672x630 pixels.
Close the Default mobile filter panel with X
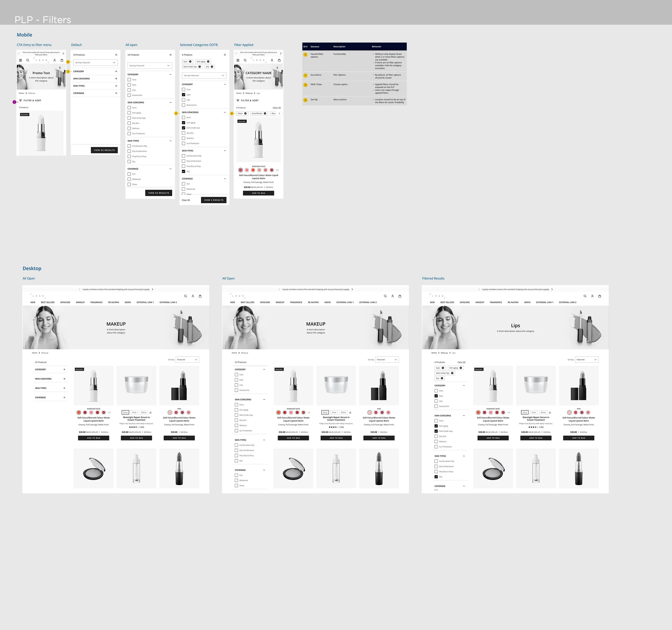[x=116, y=55]
